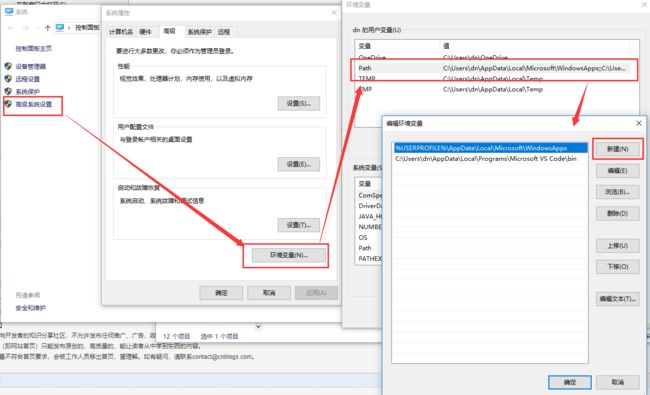Click 变量 column header in user variables
This screenshot has width=650, height=395.
click(x=398, y=46)
